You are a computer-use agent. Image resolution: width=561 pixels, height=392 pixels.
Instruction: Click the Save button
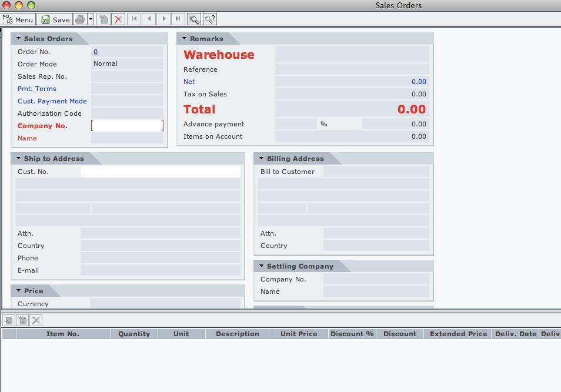[55, 19]
